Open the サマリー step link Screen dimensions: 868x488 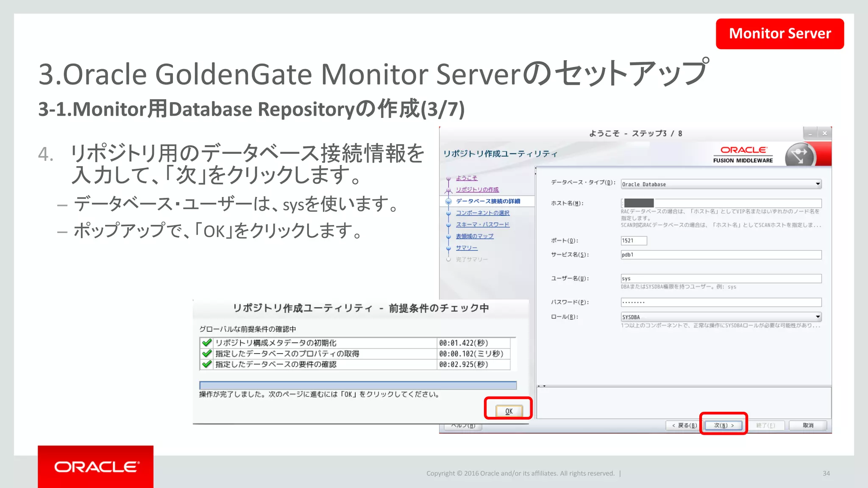(x=467, y=248)
